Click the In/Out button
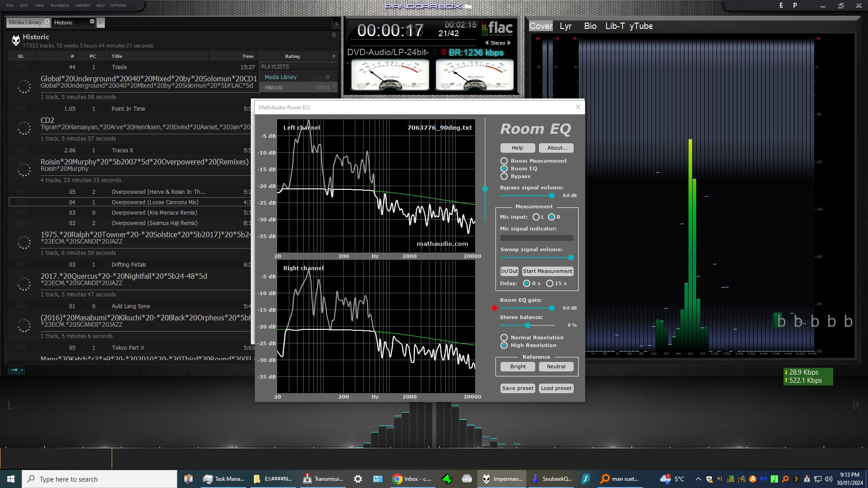This screenshot has height=488, width=868. pyautogui.click(x=509, y=271)
